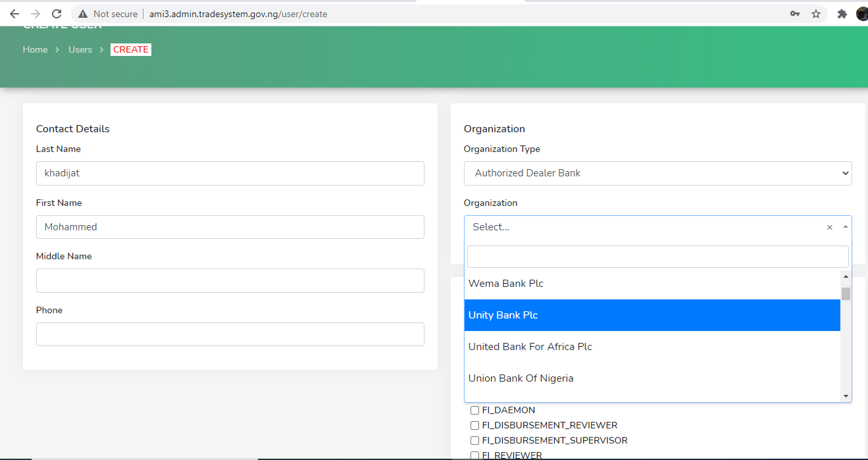The height and width of the screenshot is (460, 868).
Task: Select Wema Bank Plc
Action: point(652,284)
